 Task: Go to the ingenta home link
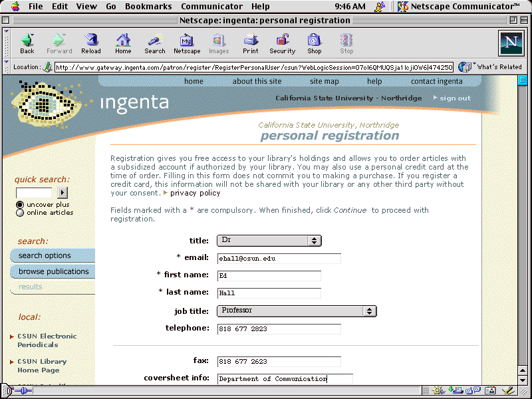(x=194, y=81)
